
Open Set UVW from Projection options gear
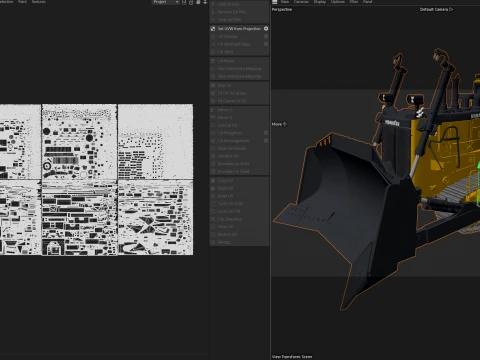(x=266, y=29)
